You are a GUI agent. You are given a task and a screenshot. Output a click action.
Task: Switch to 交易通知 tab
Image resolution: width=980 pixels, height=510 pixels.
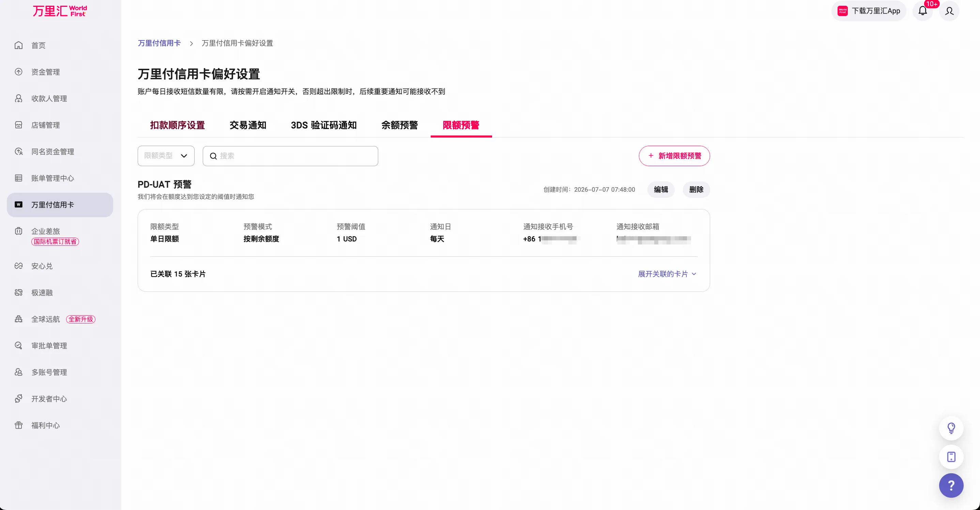pyautogui.click(x=248, y=125)
